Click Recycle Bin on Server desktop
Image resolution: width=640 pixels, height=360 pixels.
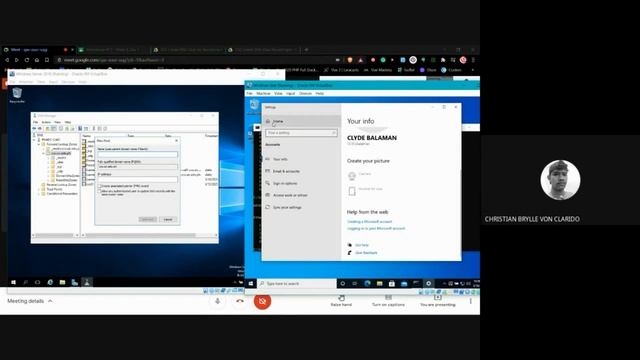[17, 95]
